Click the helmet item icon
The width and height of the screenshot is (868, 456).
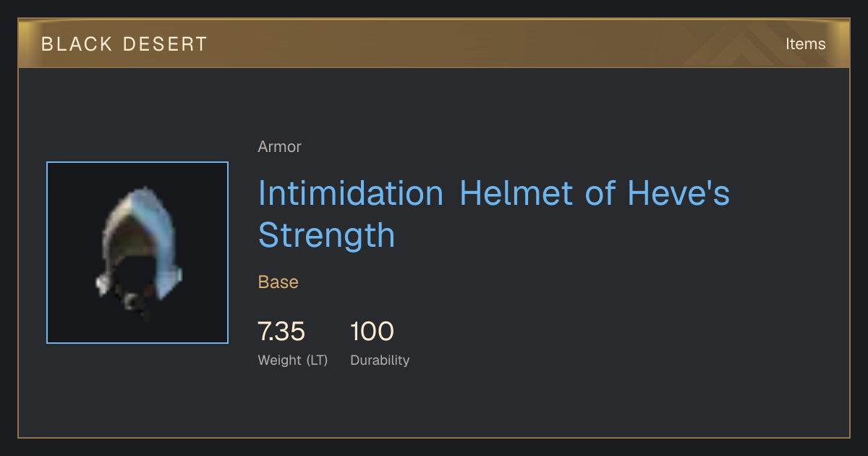tap(137, 253)
